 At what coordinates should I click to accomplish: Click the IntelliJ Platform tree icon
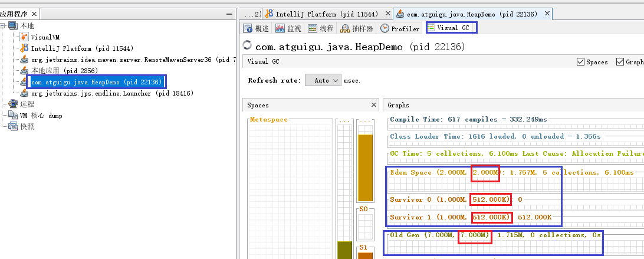24,48
